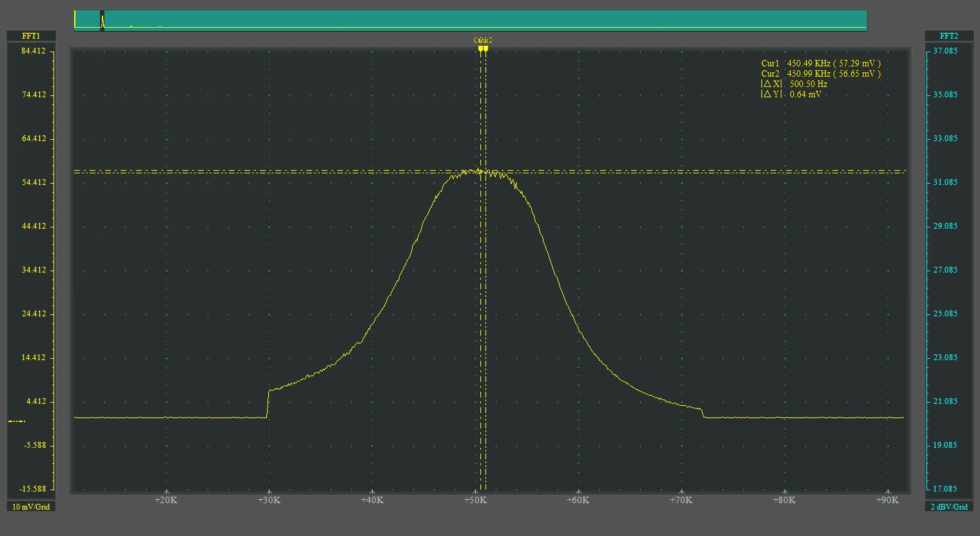980x536 pixels.
Task: Click the Cur2 450.99 KHz readout
Action: tap(821, 73)
